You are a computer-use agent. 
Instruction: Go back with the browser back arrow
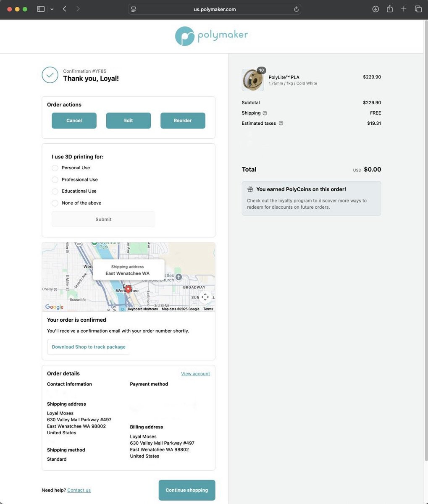64,9
